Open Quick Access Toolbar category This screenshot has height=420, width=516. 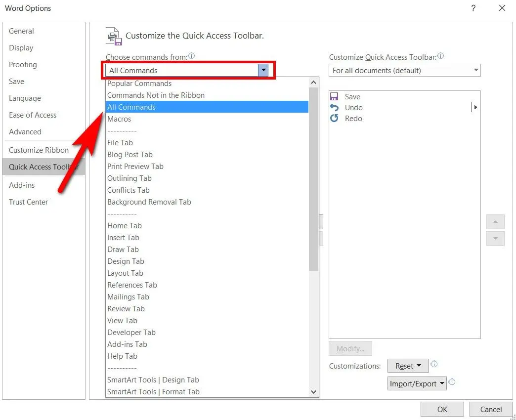(44, 167)
